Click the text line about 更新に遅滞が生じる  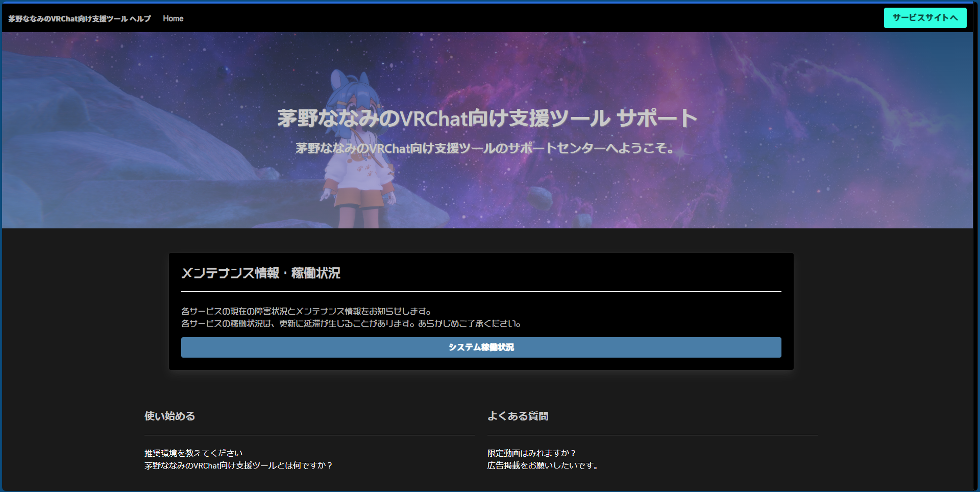351,323
